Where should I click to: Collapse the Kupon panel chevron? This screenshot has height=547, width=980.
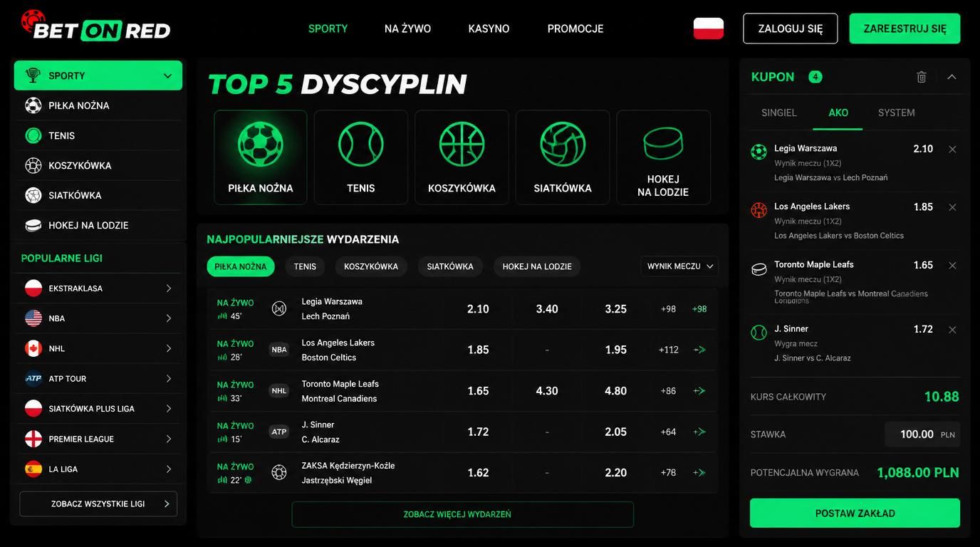pyautogui.click(x=952, y=77)
